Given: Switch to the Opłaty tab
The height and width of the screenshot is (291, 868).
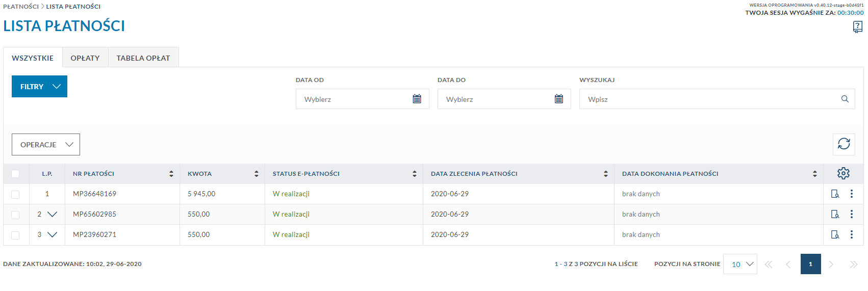Looking at the screenshot, I should coord(85,58).
